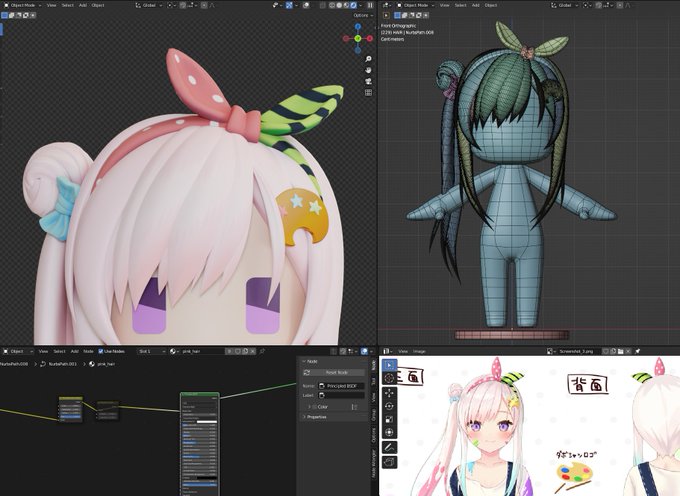This screenshot has height=496, width=680.
Task: Select solid shading mode in rendered viewport header
Action: [339, 5]
